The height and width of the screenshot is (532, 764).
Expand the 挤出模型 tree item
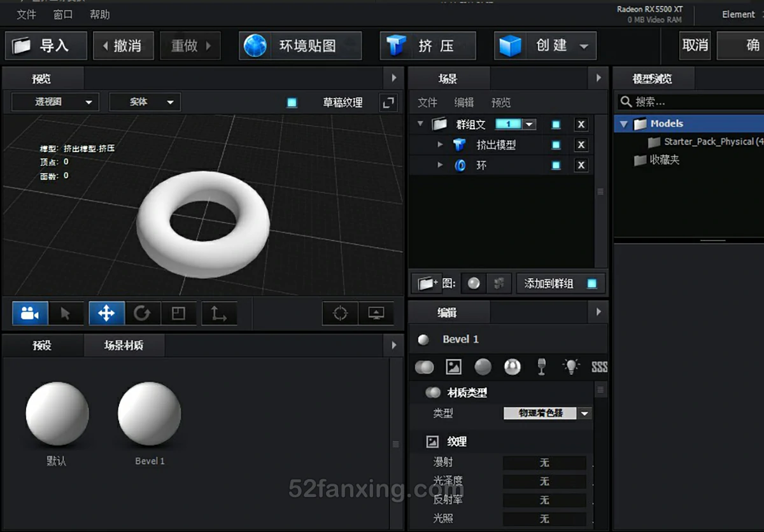[440, 145]
